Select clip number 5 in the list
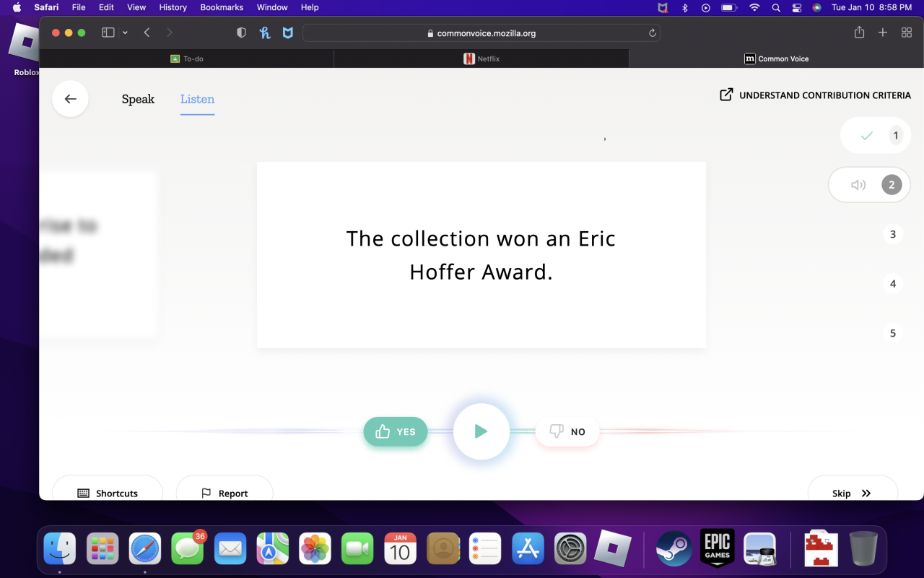Viewport: 924px width, 578px height. [x=893, y=333]
